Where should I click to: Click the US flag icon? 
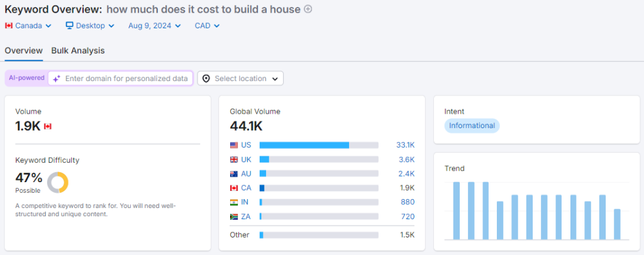coord(234,145)
